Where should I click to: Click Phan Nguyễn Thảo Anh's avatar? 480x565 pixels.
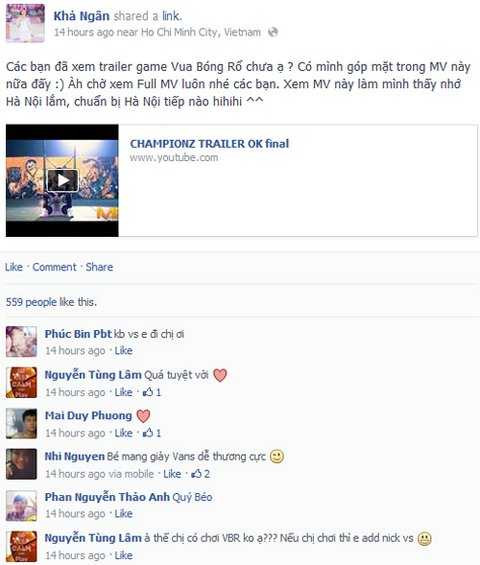[21, 505]
